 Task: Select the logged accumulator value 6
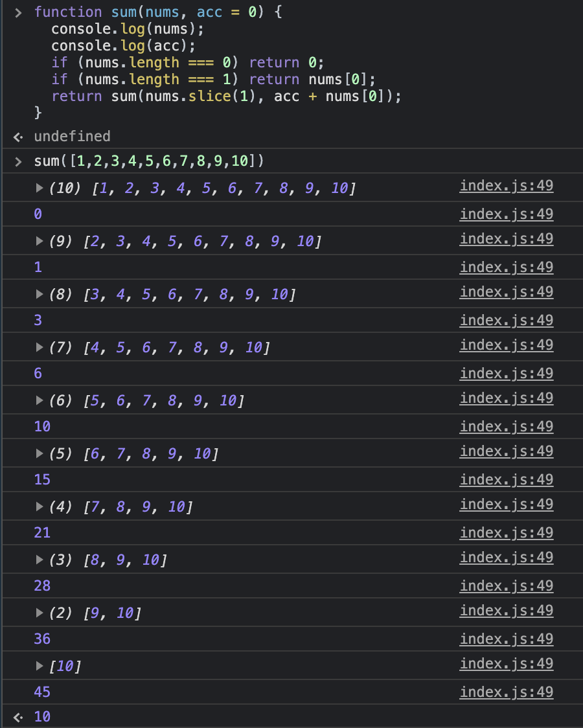38,373
